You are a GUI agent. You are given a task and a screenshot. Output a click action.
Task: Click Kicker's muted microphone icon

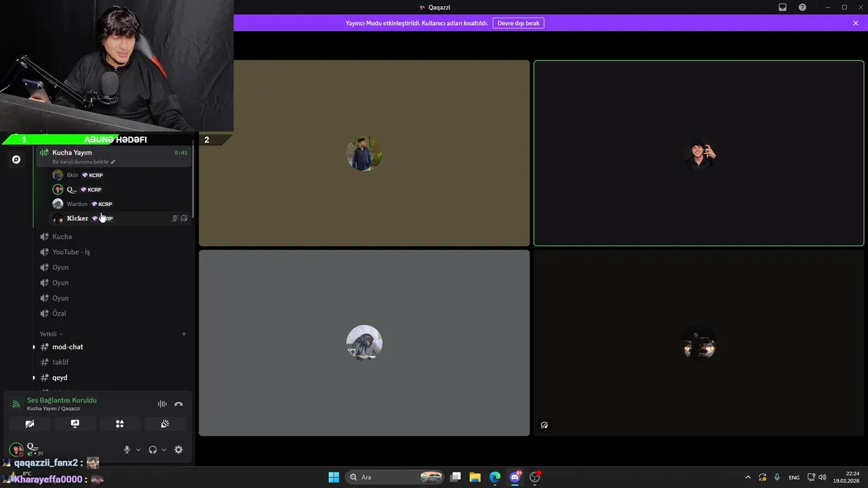pos(174,218)
